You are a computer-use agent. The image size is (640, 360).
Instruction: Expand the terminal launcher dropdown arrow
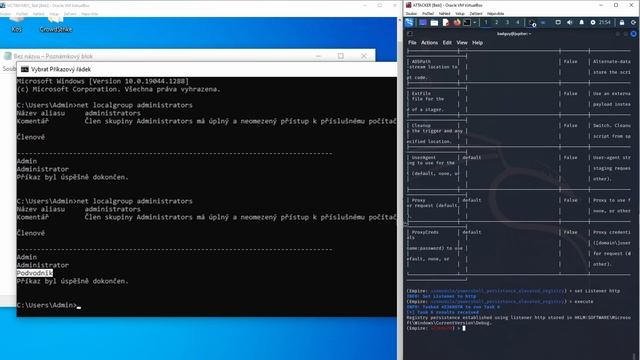coord(475,23)
